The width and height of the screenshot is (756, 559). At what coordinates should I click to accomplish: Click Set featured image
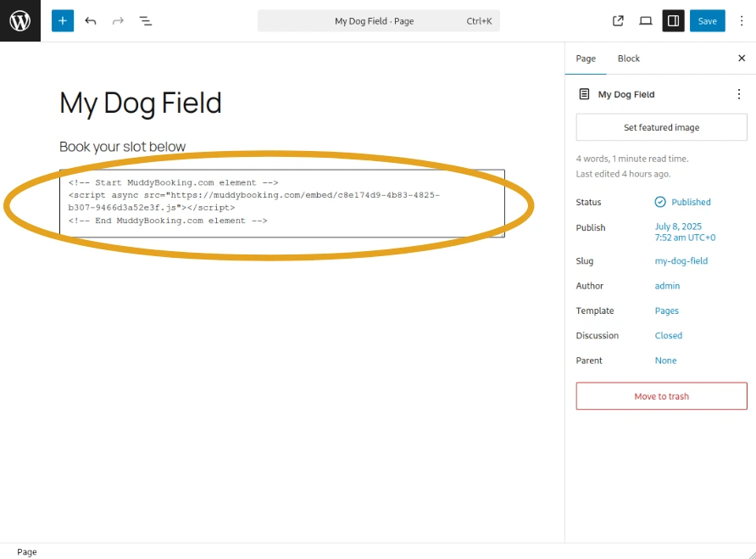[661, 127]
